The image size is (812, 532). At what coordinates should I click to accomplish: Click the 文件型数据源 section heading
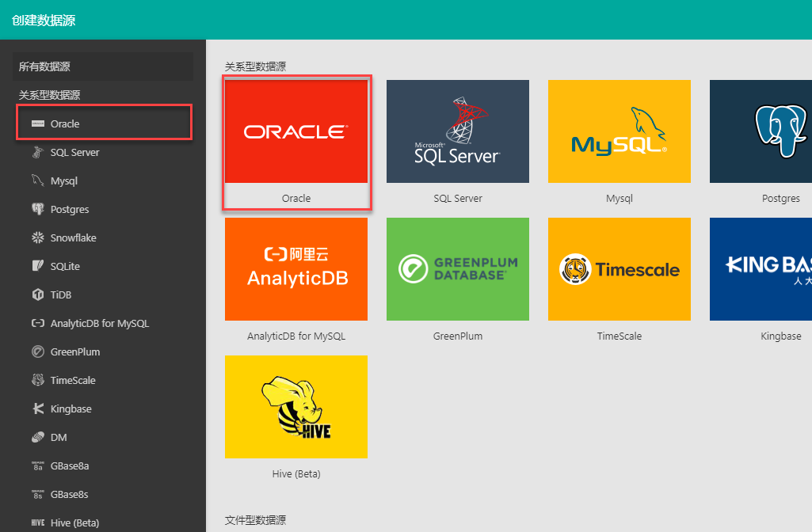(x=255, y=520)
